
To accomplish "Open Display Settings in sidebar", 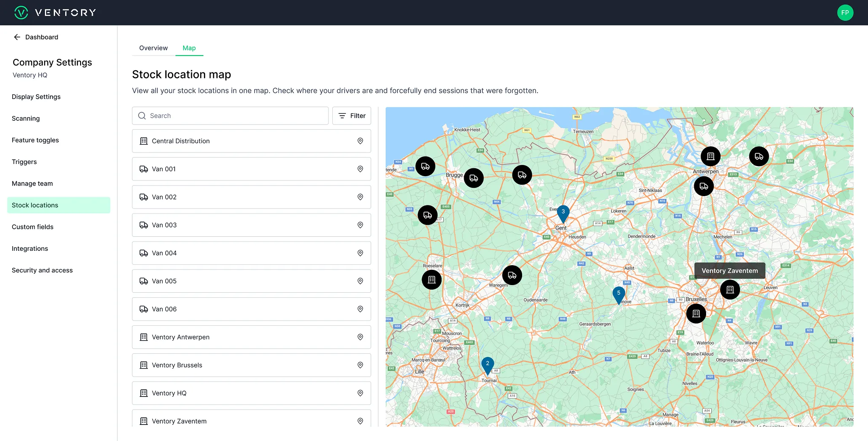I will (x=36, y=97).
